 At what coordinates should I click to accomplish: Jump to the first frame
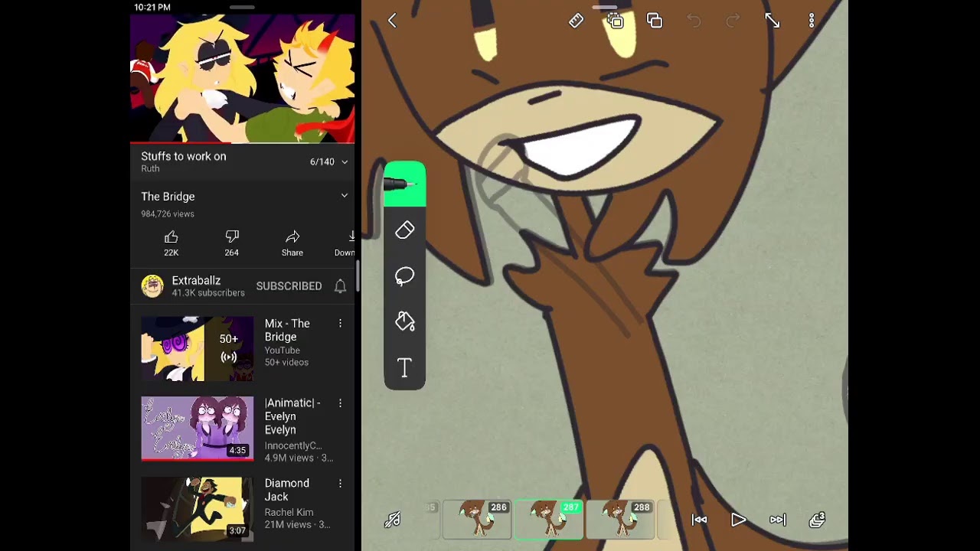(700, 520)
